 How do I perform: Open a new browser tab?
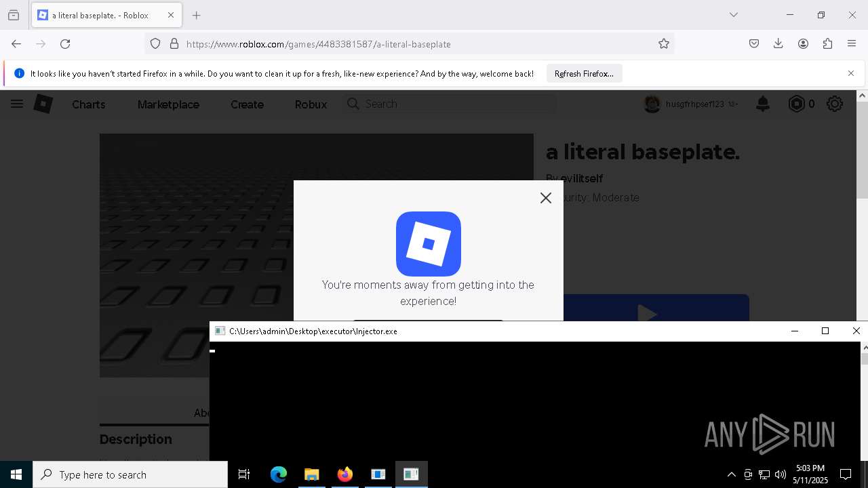pyautogui.click(x=197, y=15)
